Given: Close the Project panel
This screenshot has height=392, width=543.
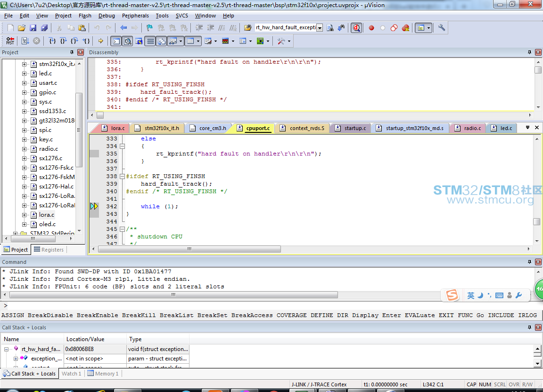Looking at the screenshot, I should coord(81,52).
